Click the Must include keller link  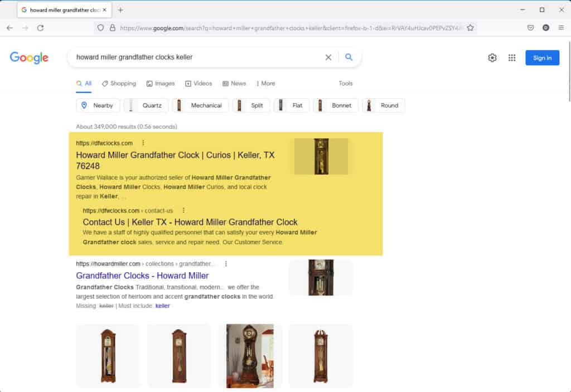point(162,306)
